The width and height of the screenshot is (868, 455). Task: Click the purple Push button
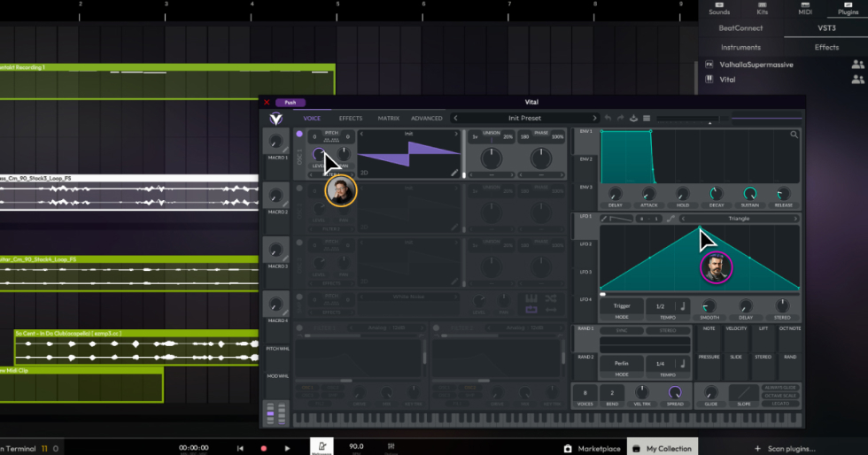pos(291,103)
